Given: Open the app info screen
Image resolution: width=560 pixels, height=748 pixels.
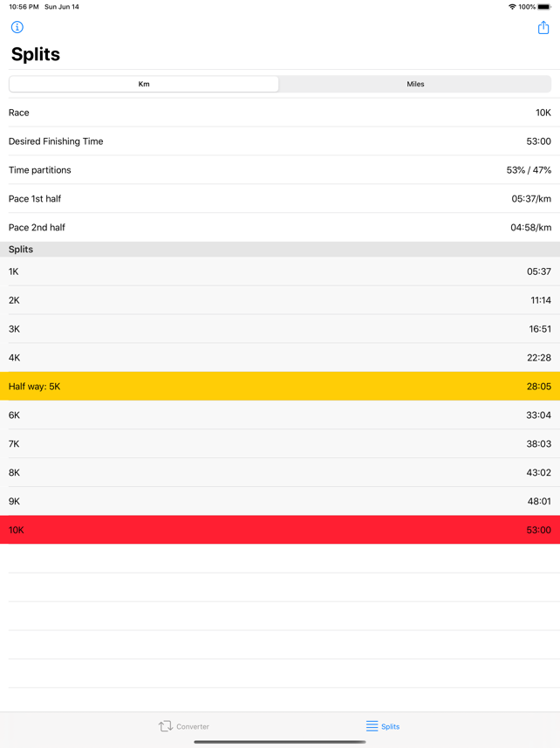Looking at the screenshot, I should pyautogui.click(x=16, y=27).
